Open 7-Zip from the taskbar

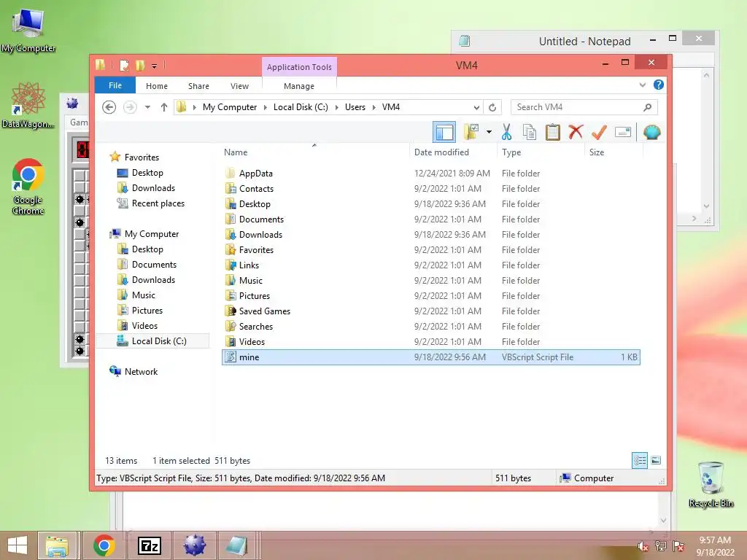click(149, 545)
